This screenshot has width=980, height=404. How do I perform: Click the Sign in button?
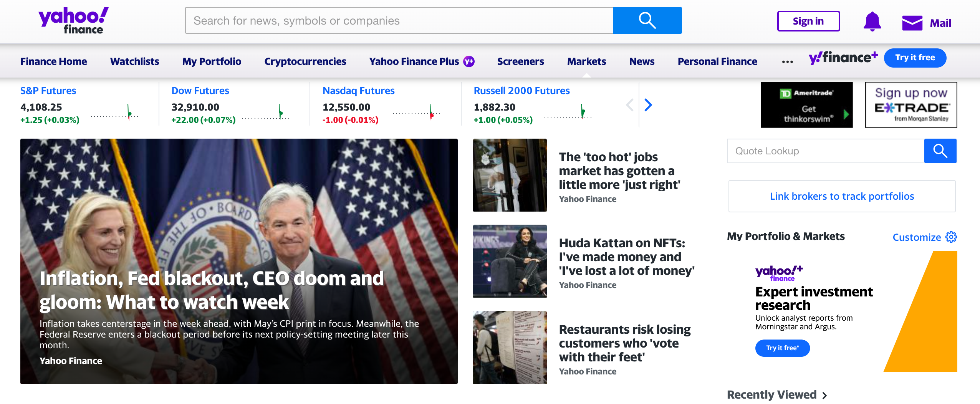pyautogui.click(x=808, y=21)
